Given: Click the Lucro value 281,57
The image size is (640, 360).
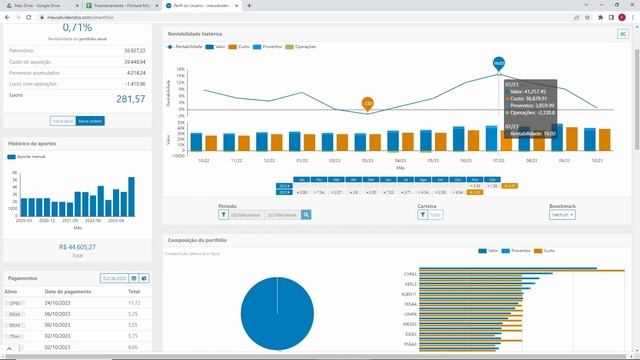Looking at the screenshot, I should click(x=131, y=99).
